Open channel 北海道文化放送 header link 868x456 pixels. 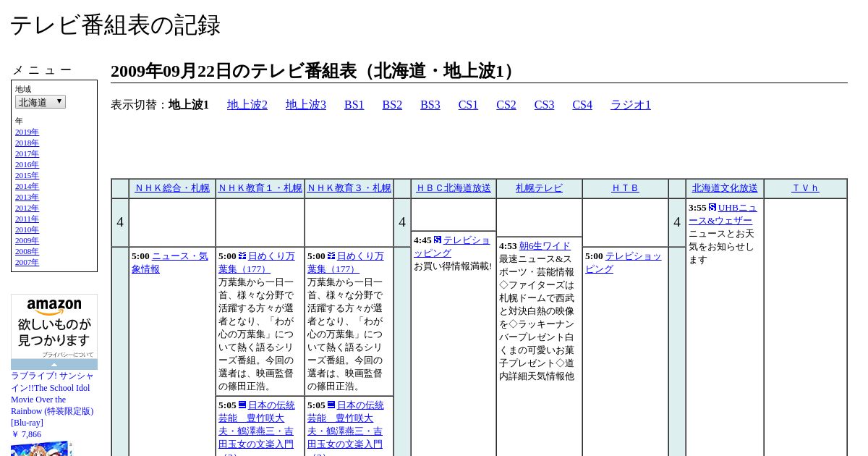[x=725, y=188]
